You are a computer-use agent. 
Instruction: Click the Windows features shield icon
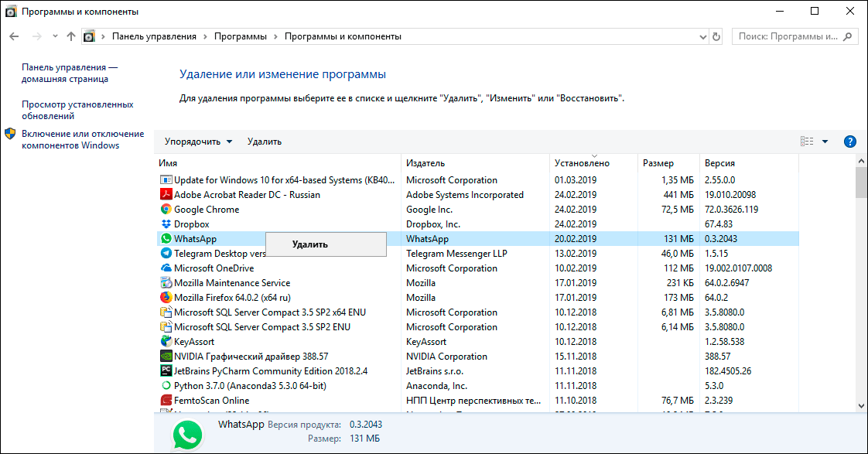point(10,134)
